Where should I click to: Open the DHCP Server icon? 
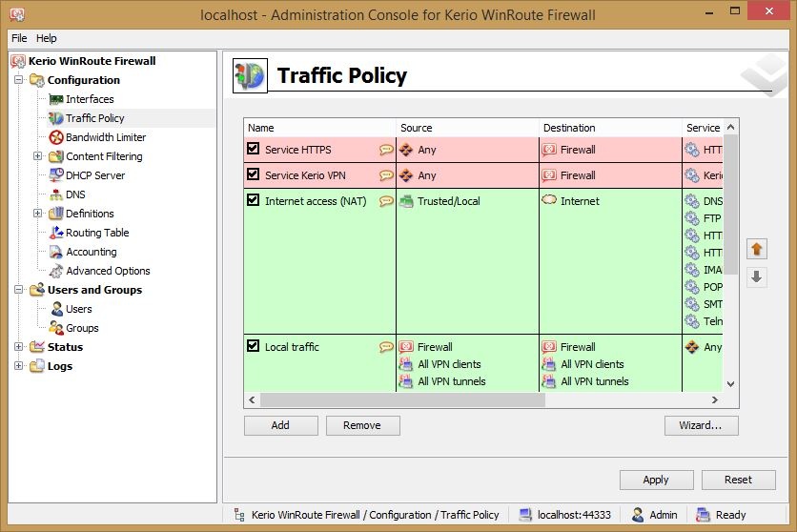[56, 175]
